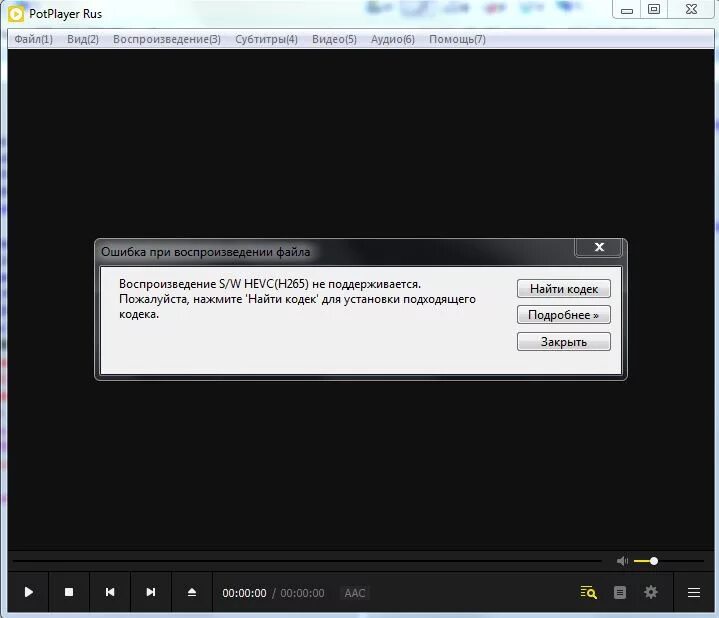
Task: Click the Найти кодек button
Action: (564, 289)
